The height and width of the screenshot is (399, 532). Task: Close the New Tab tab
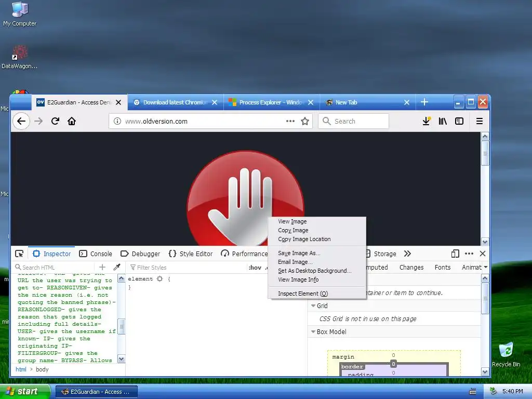coord(407,102)
